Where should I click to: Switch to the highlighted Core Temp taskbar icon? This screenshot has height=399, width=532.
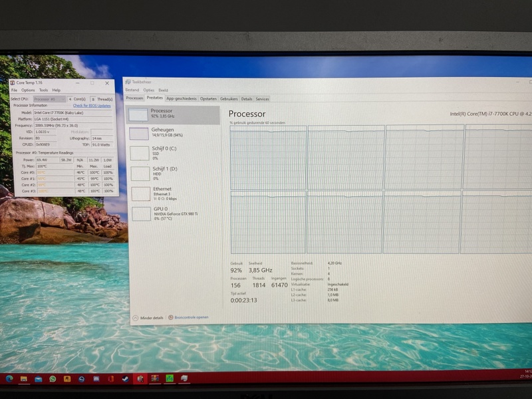click(140, 378)
